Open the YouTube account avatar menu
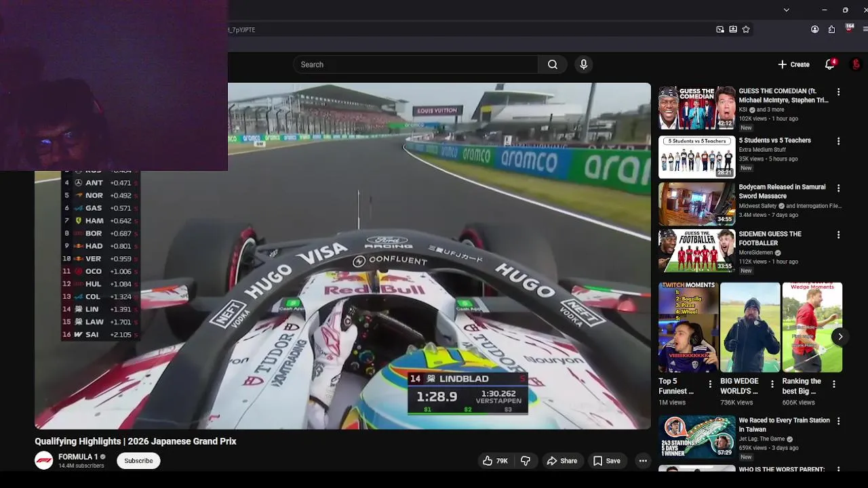The width and height of the screenshot is (868, 488). pyautogui.click(x=856, y=64)
